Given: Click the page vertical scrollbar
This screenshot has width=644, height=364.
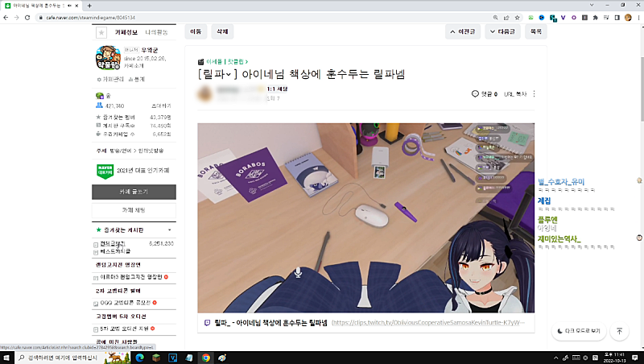Looking at the screenshot, I should click(x=642, y=89).
